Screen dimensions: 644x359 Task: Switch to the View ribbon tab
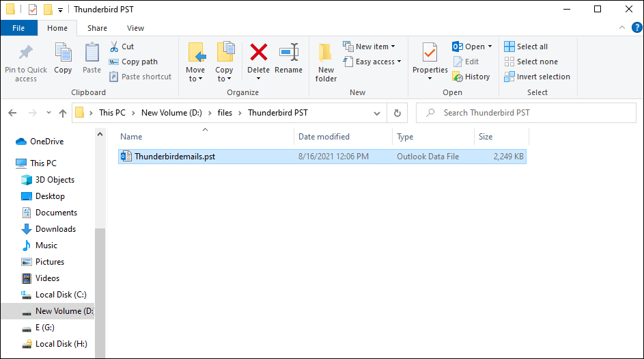pos(135,28)
